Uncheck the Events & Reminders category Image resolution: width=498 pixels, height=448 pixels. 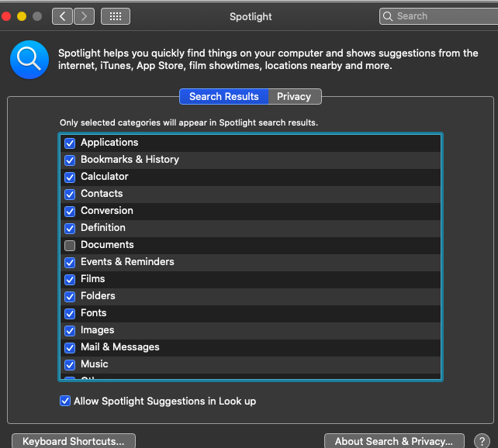[70, 263]
